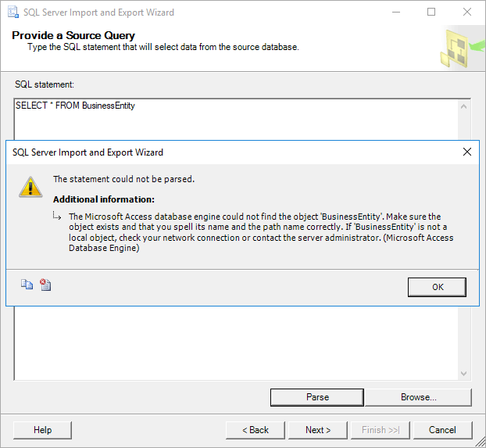Cancel the Import and Export Wizard
The image size is (486, 448).
442,430
